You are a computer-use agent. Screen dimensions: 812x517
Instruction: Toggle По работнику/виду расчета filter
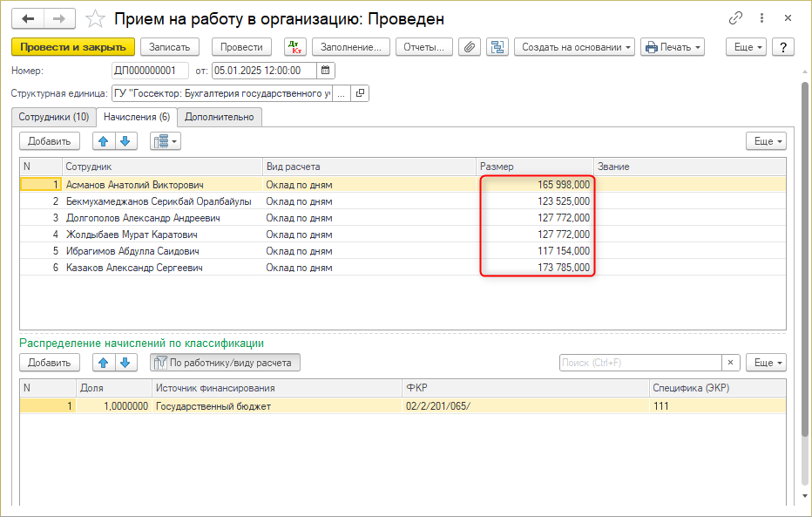[226, 363]
